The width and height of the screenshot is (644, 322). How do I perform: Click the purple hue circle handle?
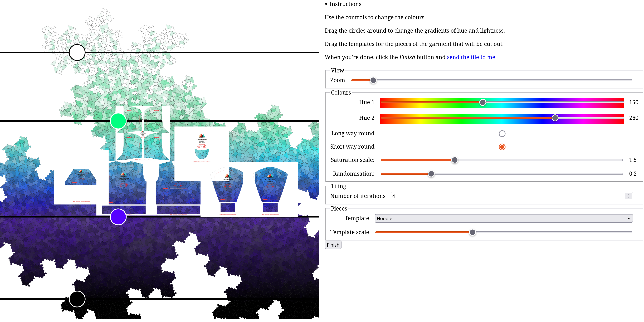118,217
